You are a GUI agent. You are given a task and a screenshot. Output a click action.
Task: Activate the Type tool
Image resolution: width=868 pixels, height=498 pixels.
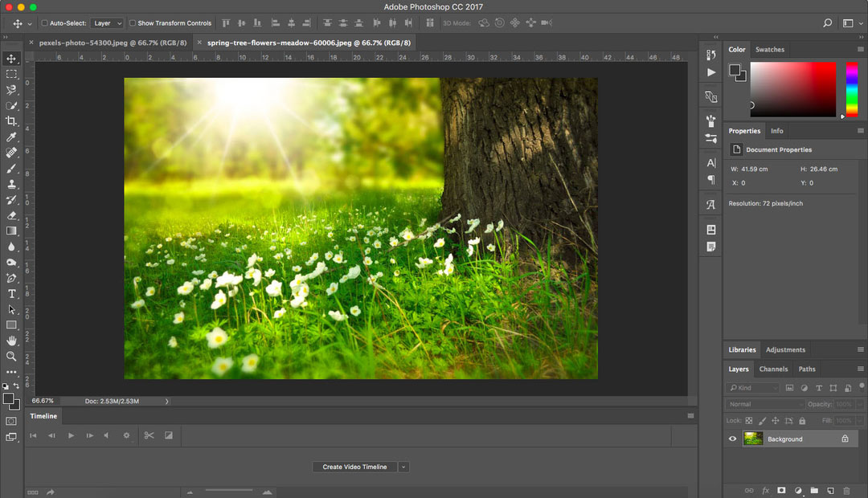pos(10,294)
